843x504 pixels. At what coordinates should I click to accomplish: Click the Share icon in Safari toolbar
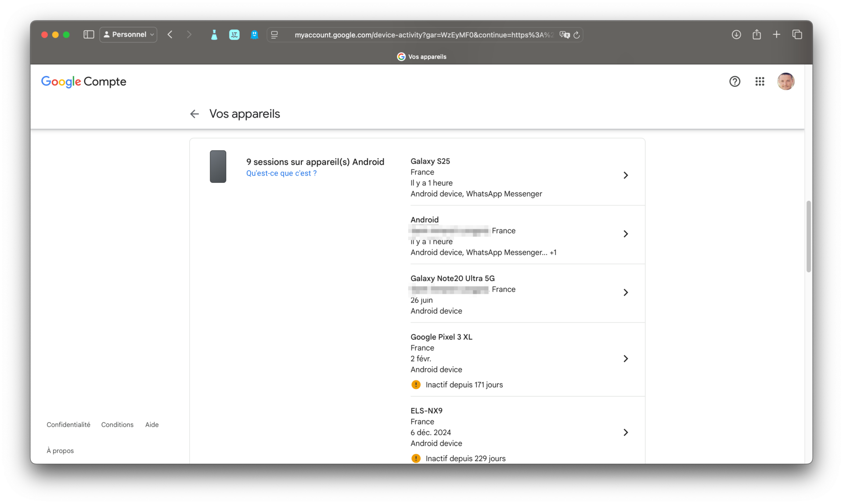coord(757,34)
